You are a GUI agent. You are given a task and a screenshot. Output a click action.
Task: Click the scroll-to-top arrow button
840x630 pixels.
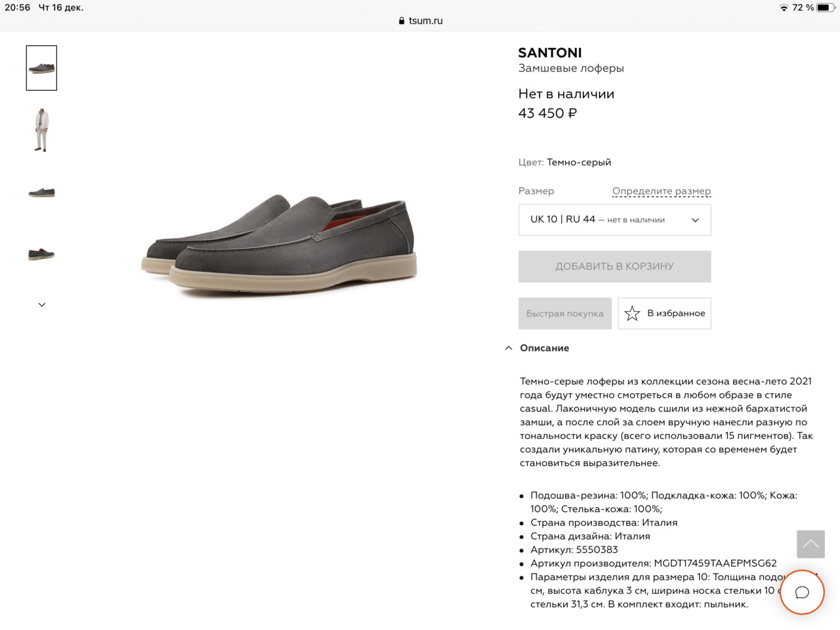(x=810, y=544)
